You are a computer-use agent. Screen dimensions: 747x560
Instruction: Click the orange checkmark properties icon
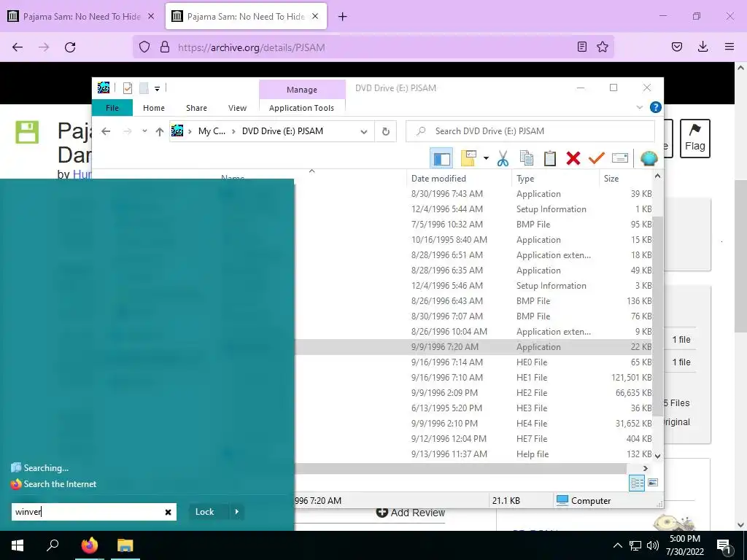click(597, 158)
